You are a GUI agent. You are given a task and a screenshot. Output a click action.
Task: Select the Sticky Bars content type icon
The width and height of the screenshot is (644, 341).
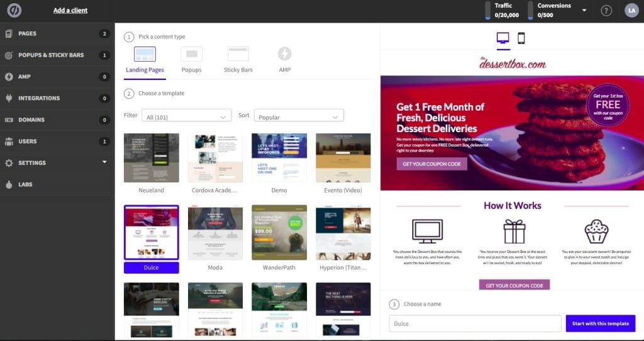point(238,54)
